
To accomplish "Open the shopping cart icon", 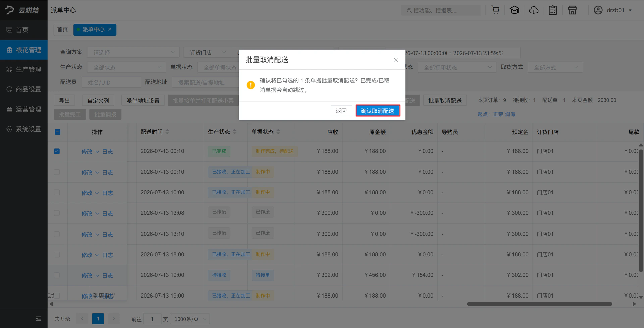I will coord(495,10).
